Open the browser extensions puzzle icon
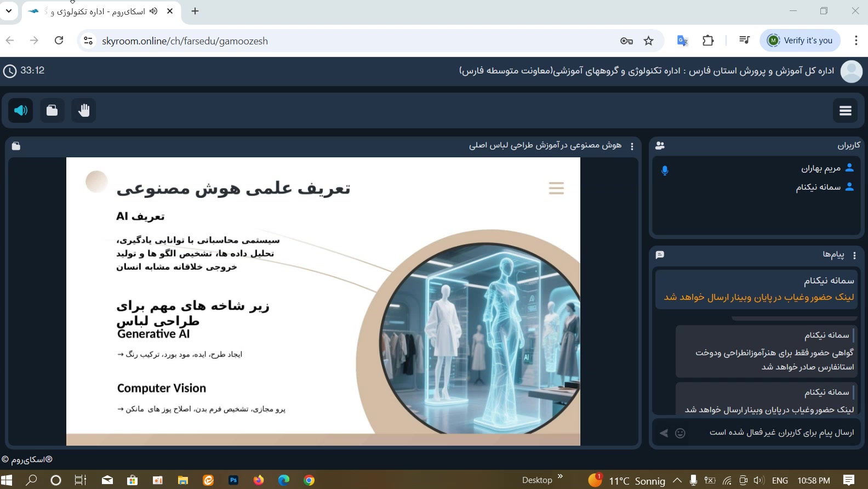The image size is (868, 489). point(708,41)
